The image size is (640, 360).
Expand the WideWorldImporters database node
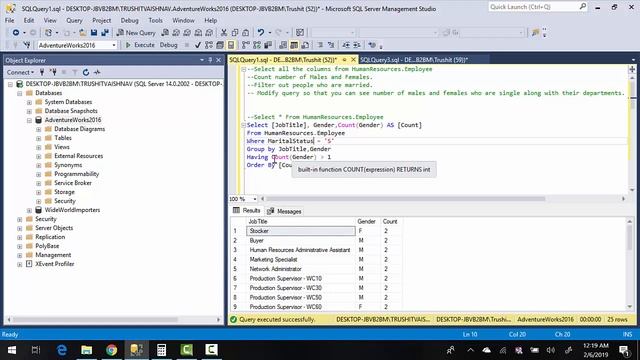(29, 210)
